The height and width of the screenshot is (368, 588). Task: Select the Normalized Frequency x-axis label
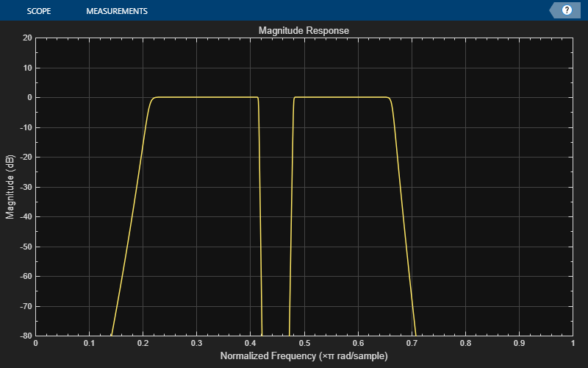[x=304, y=356]
